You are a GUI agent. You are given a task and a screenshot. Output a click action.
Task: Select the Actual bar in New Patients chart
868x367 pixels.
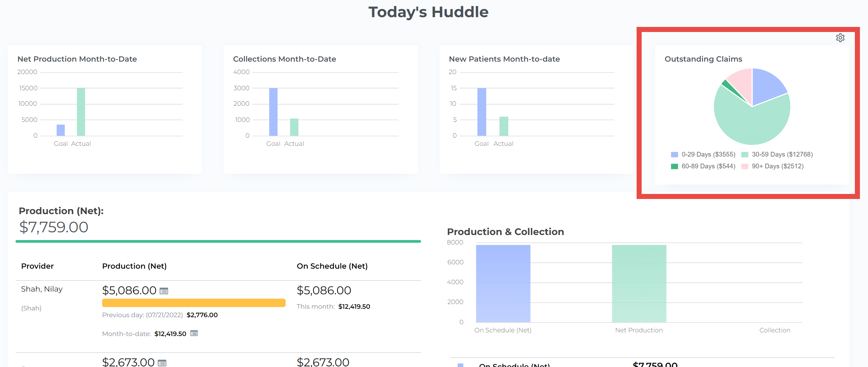[x=504, y=126]
